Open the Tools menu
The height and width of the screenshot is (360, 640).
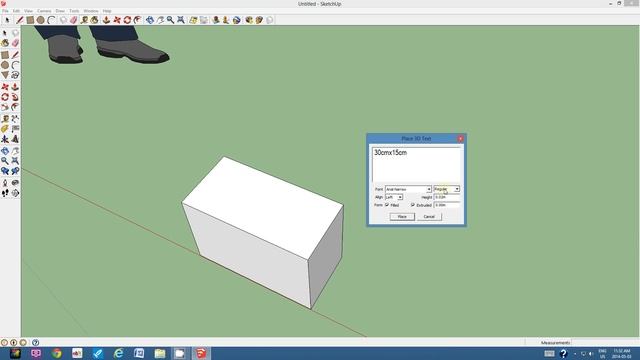click(74, 11)
